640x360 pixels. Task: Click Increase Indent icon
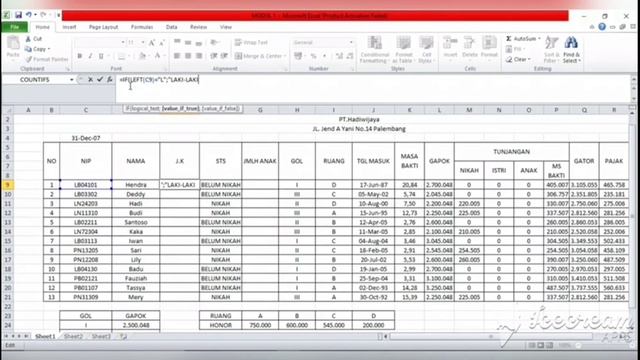coord(224,56)
